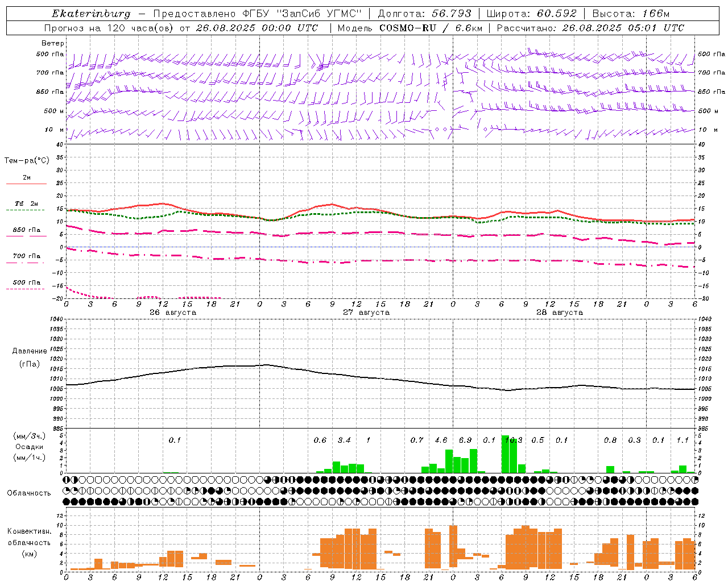Click the 'Осадки' precipitation panel label
The image size is (728, 582).
[30, 447]
